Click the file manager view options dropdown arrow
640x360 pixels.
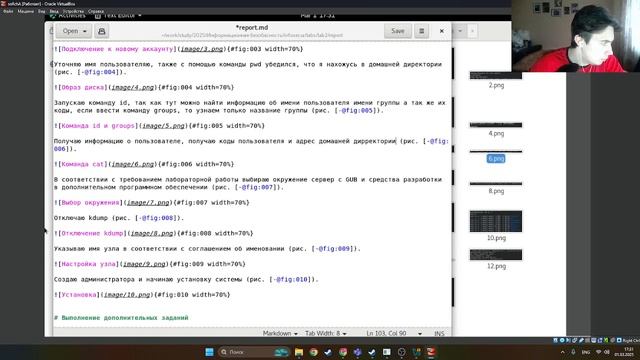coord(460,31)
